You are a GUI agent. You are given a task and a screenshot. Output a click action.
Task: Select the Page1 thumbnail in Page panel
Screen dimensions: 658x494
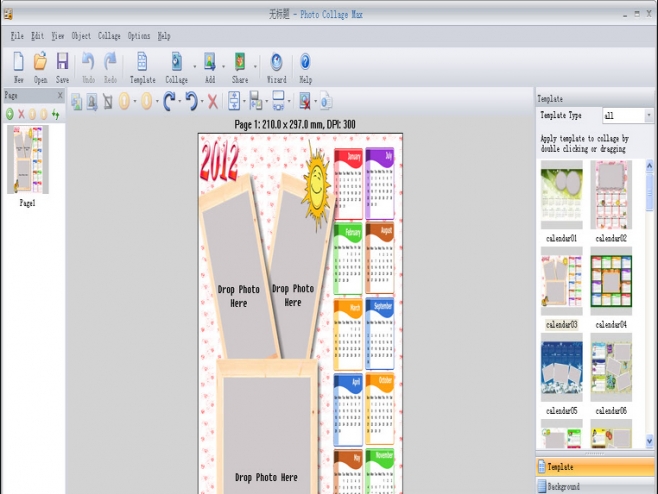pos(27,160)
